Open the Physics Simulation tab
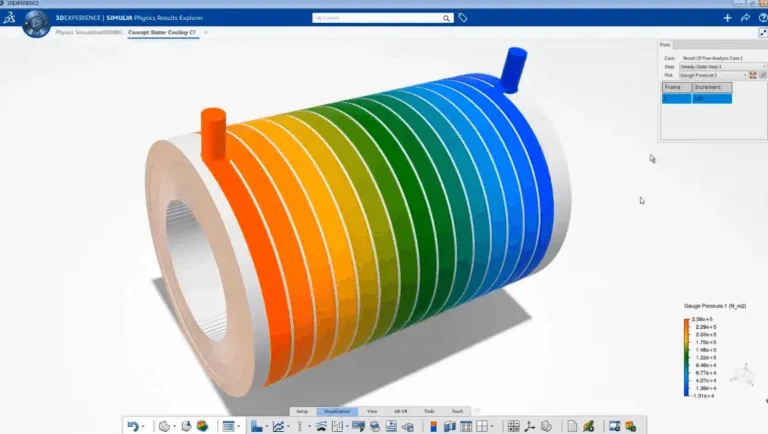Viewport: 768px width, 434px height. pyautogui.click(x=88, y=33)
